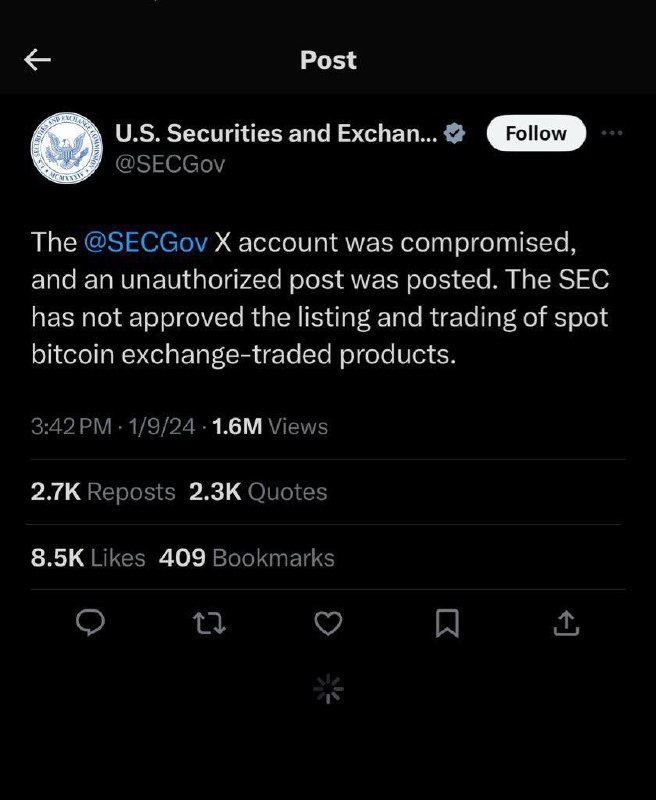656x800 pixels.
Task: Open the U.S. Securities and Exchange display name
Action: click(276, 133)
